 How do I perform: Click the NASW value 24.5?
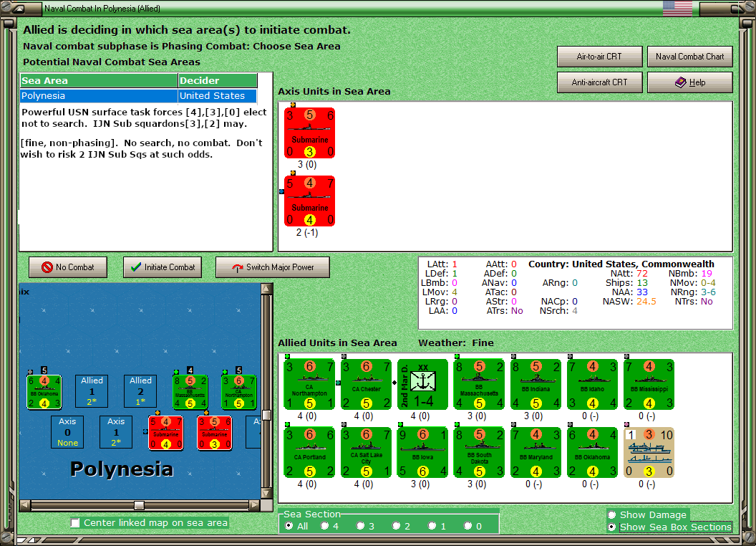(x=646, y=301)
